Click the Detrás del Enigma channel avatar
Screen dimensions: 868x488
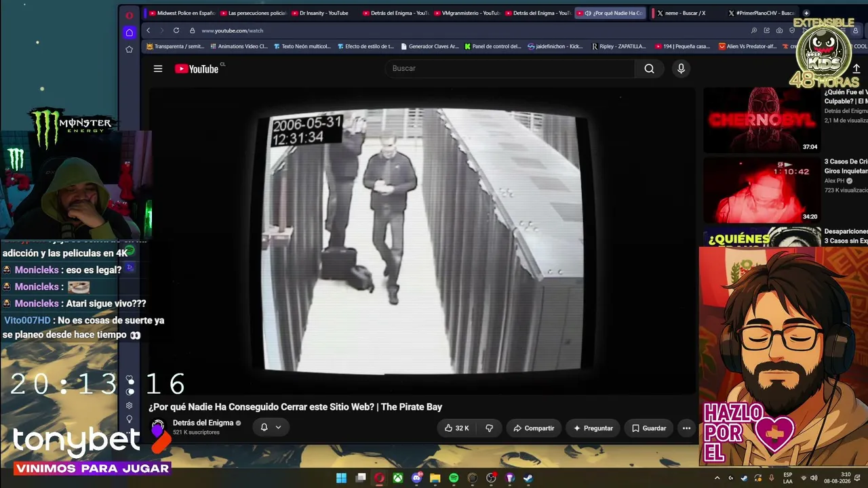(158, 427)
